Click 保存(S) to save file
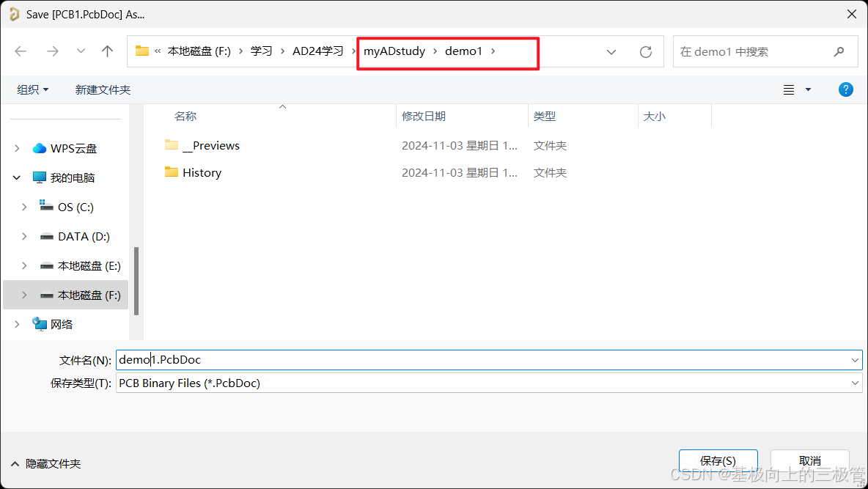The width and height of the screenshot is (868, 489). [x=718, y=460]
